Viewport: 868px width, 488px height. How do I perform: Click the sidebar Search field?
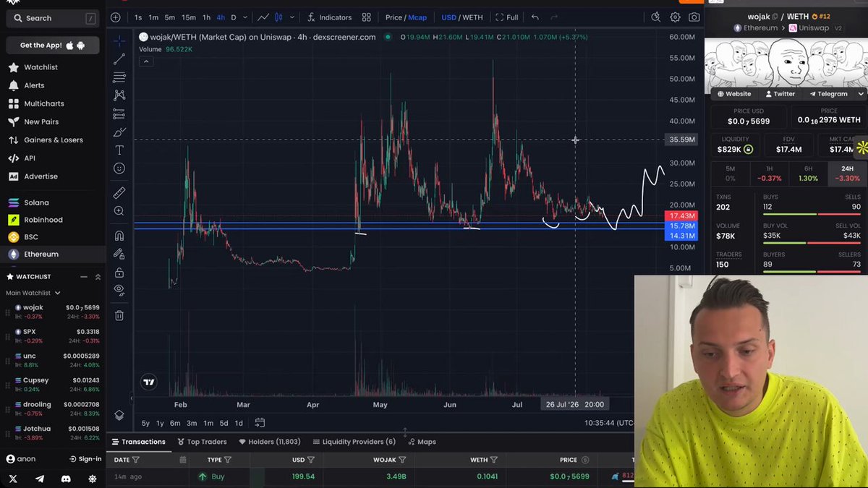click(x=53, y=18)
